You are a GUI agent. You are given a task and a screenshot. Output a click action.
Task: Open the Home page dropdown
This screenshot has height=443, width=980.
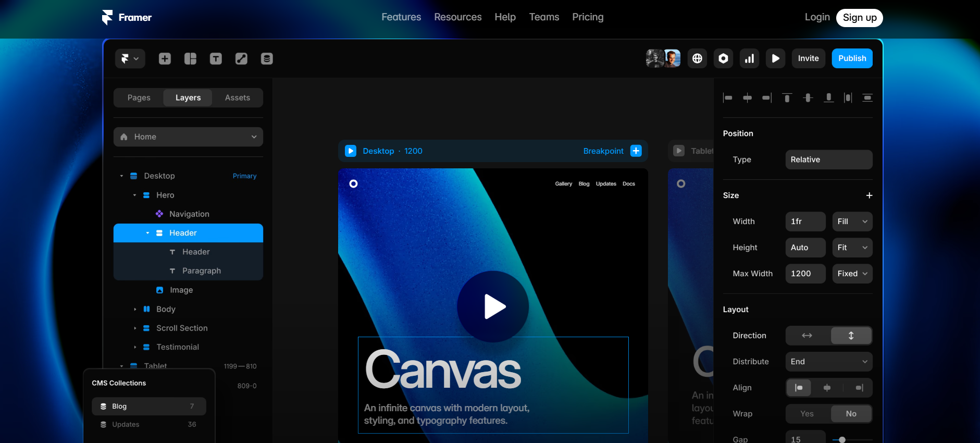188,137
